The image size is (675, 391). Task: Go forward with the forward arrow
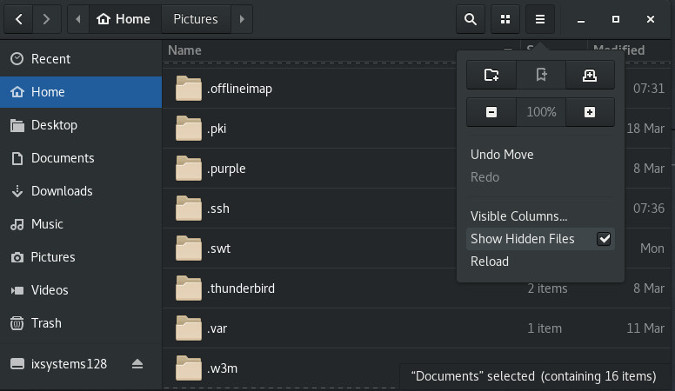(x=46, y=19)
